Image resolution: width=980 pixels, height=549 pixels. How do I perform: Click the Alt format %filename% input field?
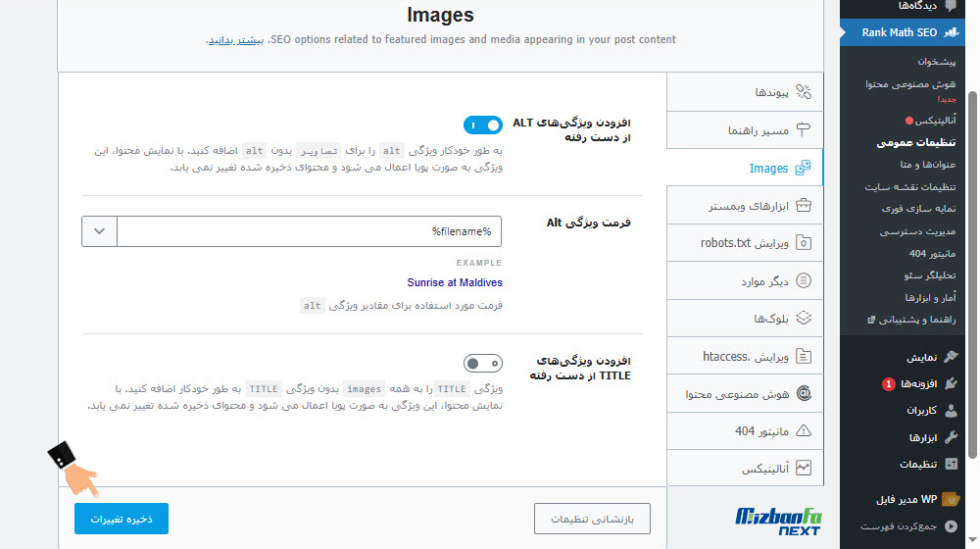coord(310,231)
